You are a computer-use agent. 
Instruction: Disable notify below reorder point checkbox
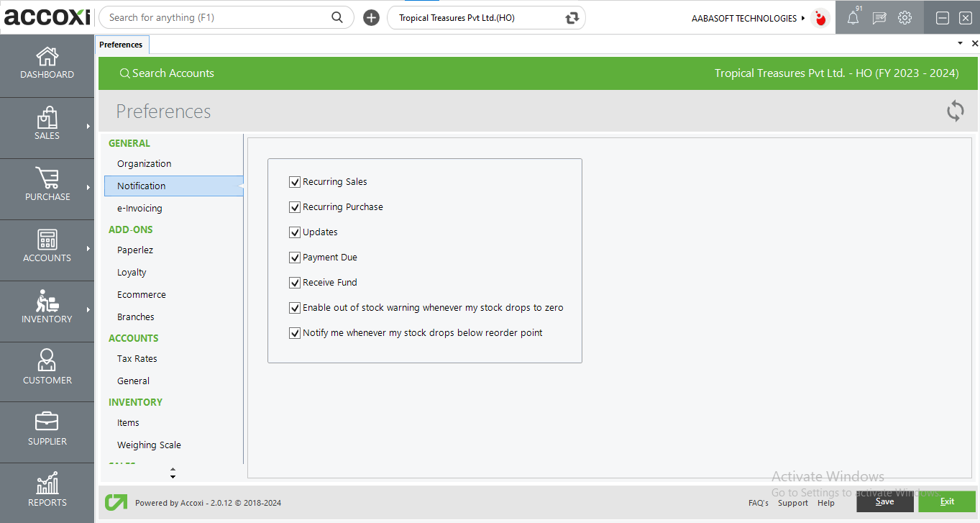(295, 333)
